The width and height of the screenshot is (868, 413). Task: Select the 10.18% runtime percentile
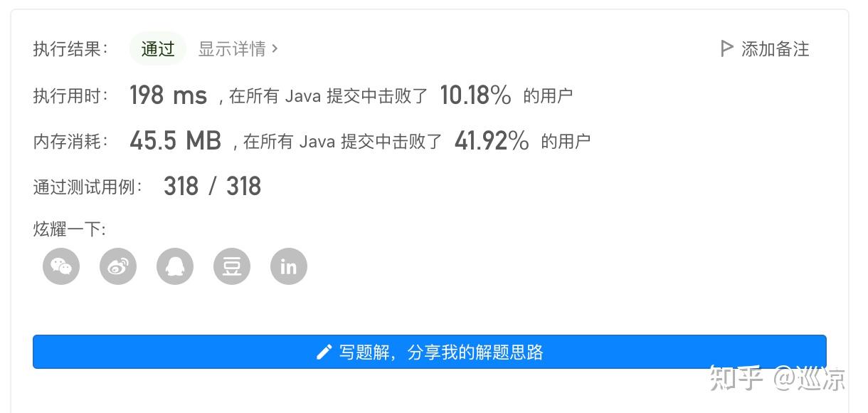[x=475, y=95]
